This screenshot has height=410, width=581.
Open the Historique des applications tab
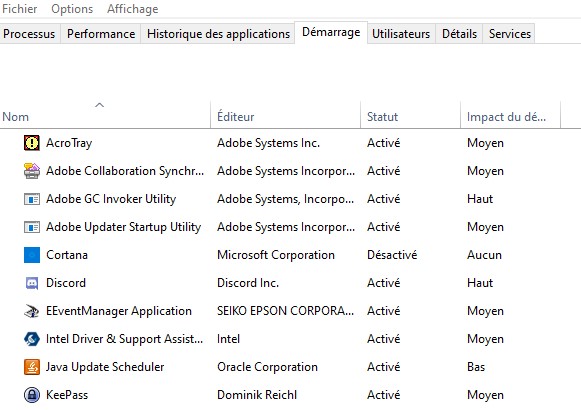point(218,34)
